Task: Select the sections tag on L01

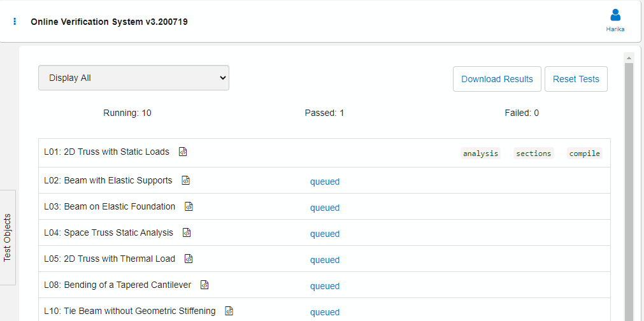Action: click(534, 153)
